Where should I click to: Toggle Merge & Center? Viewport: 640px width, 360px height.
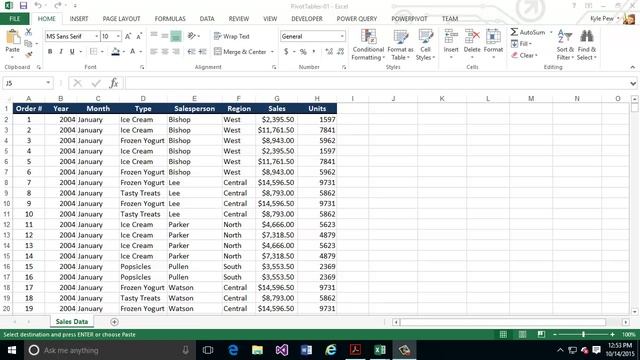pos(240,52)
